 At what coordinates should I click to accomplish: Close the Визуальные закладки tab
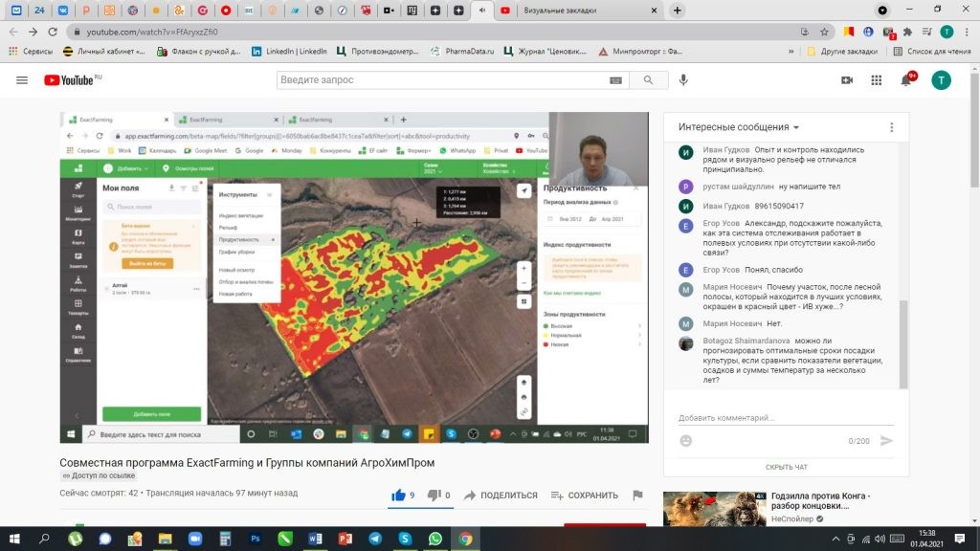pos(654,10)
